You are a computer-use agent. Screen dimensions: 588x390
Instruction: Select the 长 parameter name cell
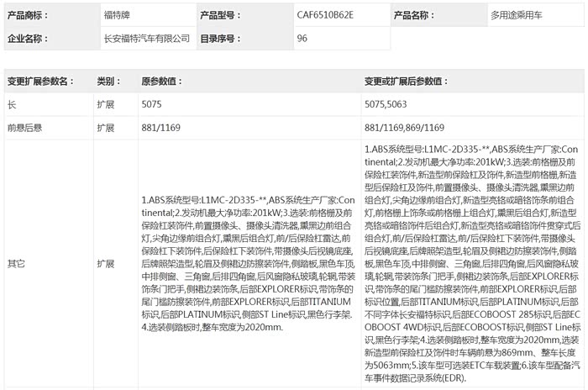point(12,104)
